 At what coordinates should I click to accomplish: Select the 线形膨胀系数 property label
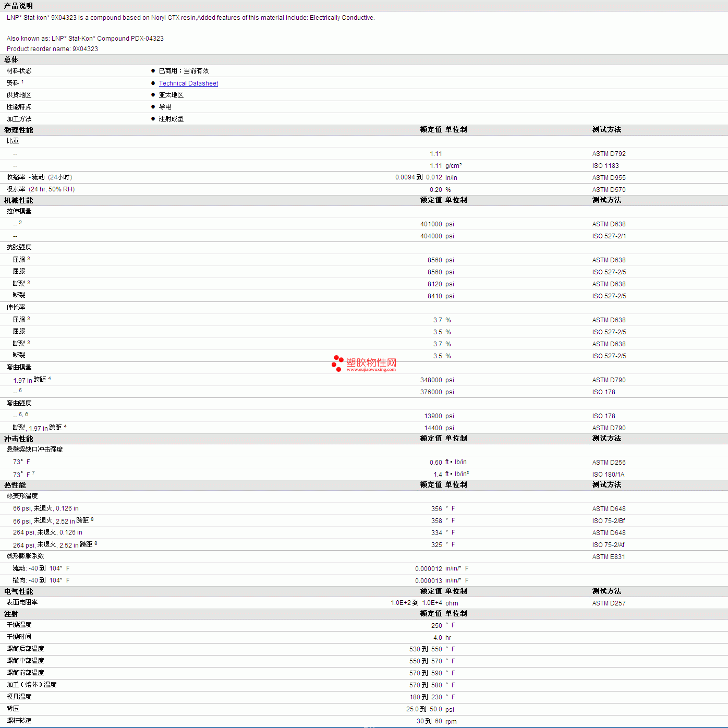pos(25,556)
